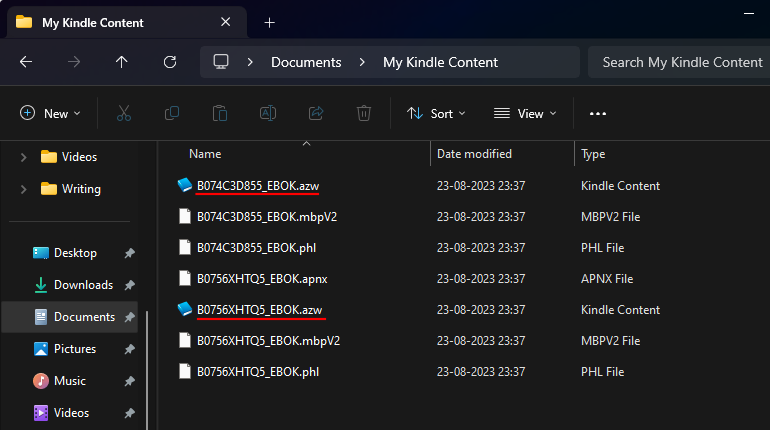The width and height of the screenshot is (770, 430).
Task: Refresh the current folder view
Action: click(x=170, y=62)
